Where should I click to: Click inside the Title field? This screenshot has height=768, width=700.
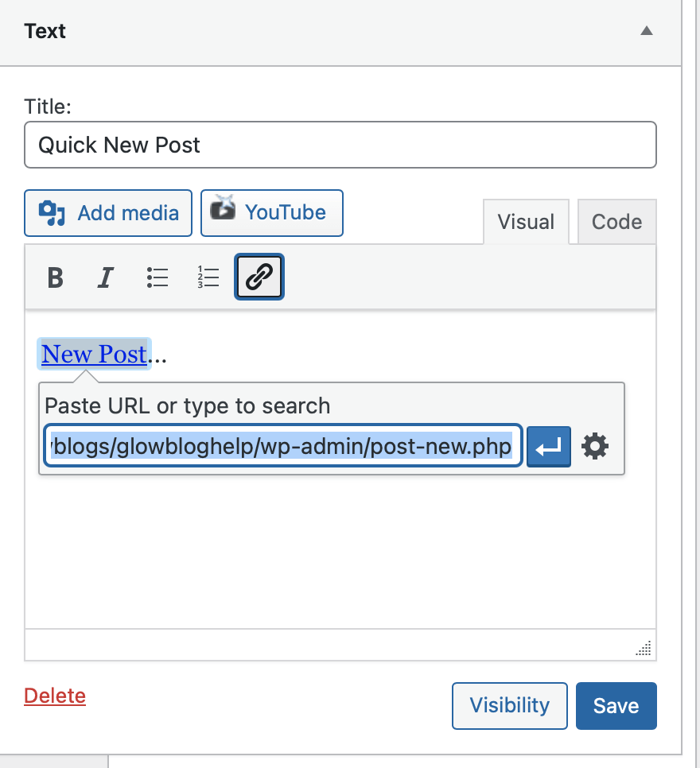pos(340,145)
